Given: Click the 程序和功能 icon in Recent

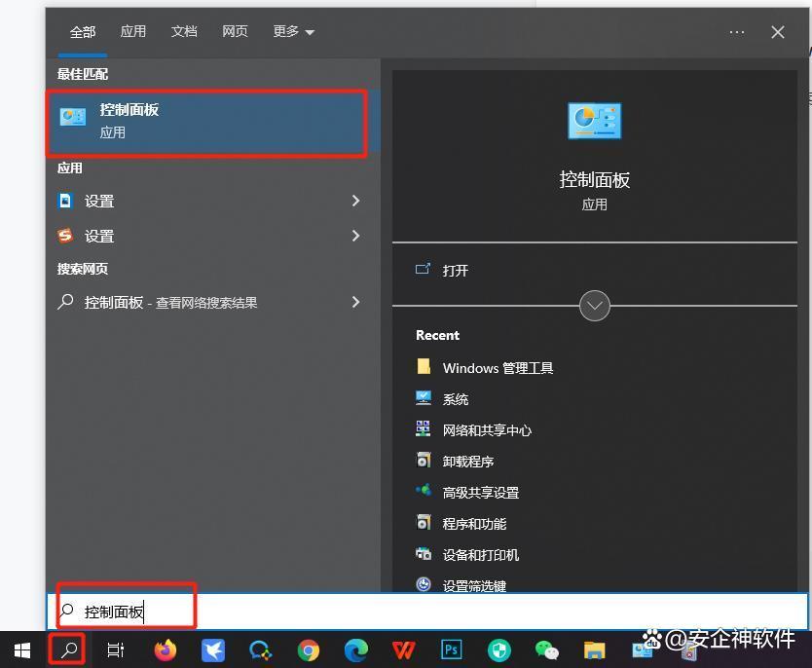Looking at the screenshot, I should click(424, 522).
